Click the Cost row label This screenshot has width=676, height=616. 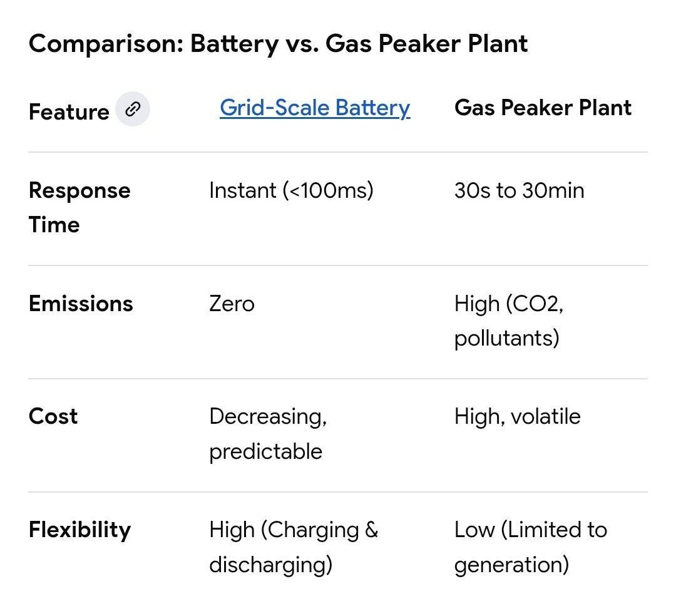(x=53, y=416)
